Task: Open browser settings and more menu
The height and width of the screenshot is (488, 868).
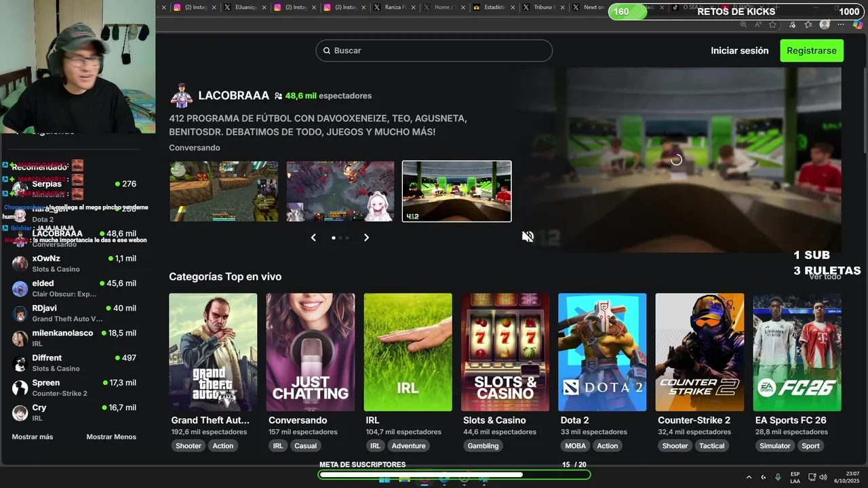Action: 841,24
